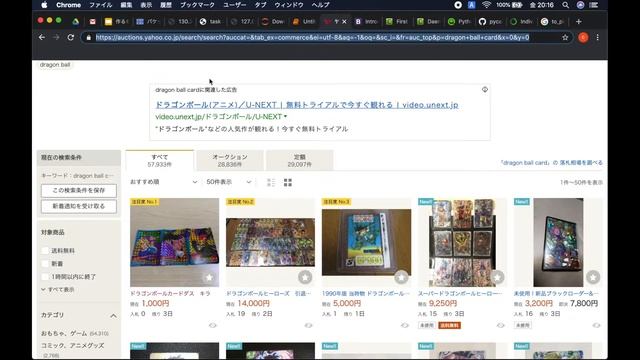Screen dimensions: 640x360
Task: Click the battery status indicator
Action: [x=509, y=5]
